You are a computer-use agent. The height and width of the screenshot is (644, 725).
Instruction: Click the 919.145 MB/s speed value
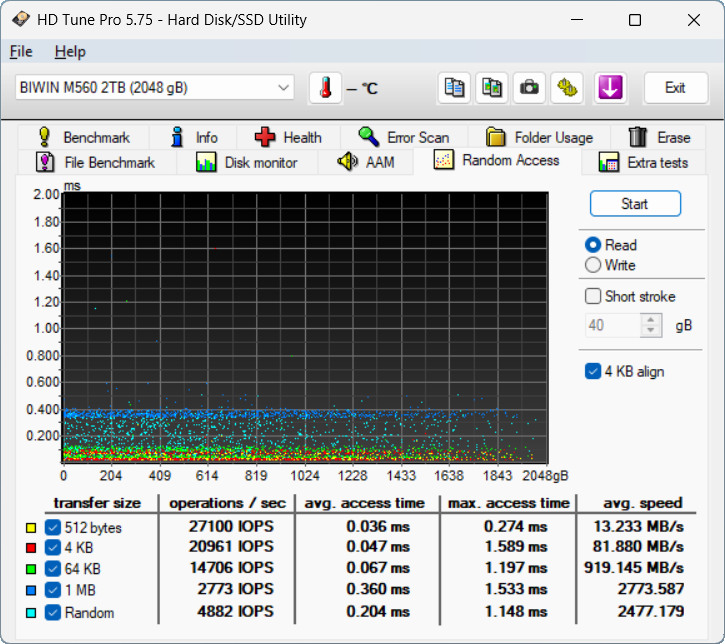[634, 567]
